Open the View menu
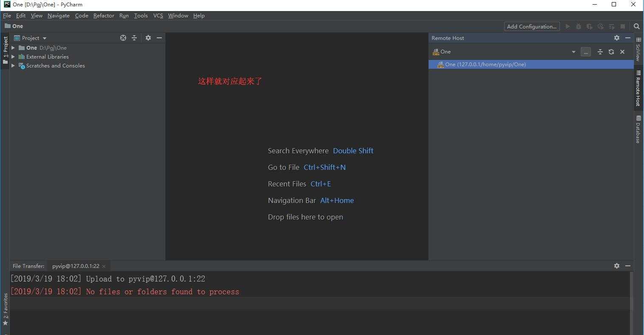Viewport: 644px width, 335px height. coord(37,16)
